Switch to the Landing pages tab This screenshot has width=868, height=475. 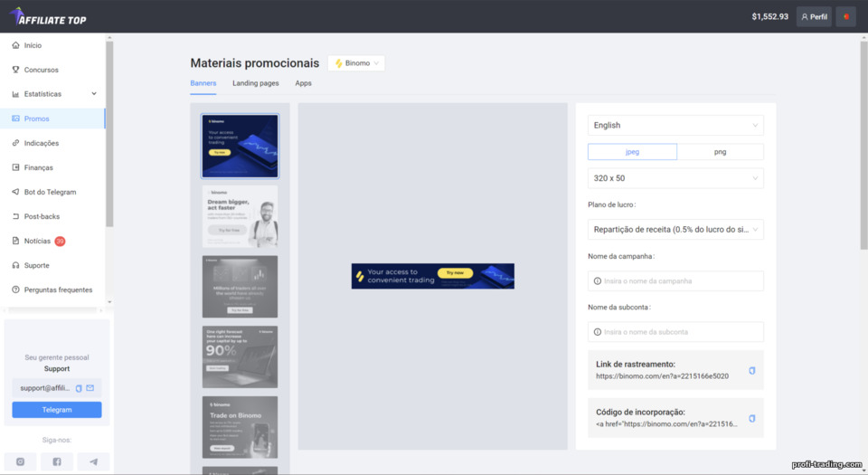coord(256,83)
